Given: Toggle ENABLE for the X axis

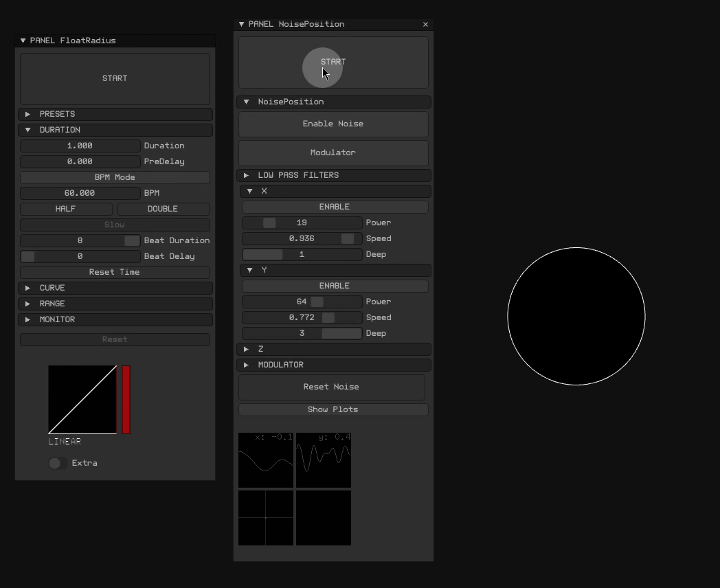Looking at the screenshot, I should (335, 207).
